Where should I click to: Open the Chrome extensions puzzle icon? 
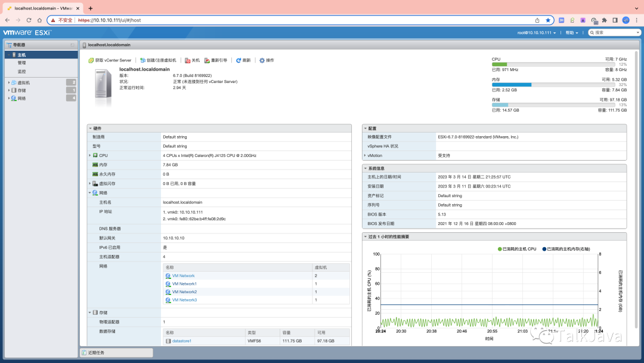pos(604,20)
